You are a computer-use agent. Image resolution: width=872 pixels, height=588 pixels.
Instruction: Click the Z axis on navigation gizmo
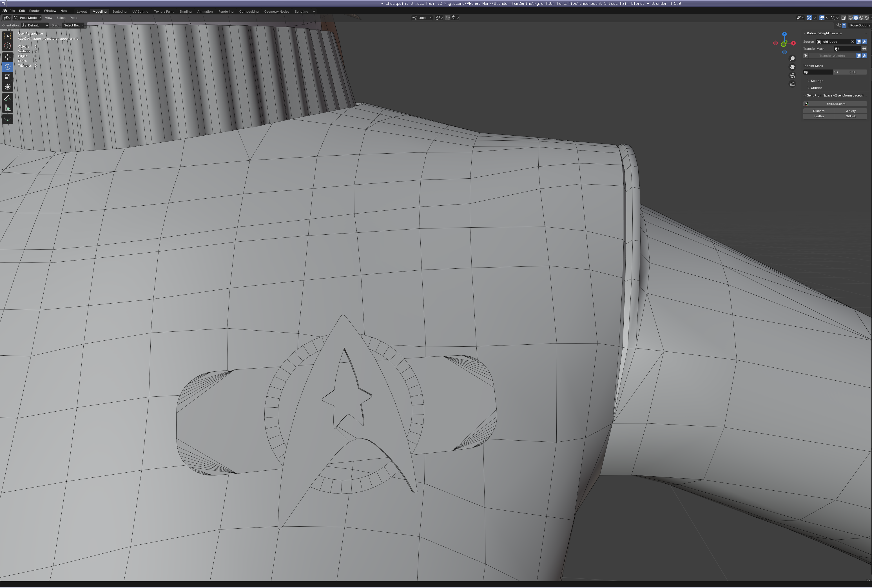click(784, 34)
